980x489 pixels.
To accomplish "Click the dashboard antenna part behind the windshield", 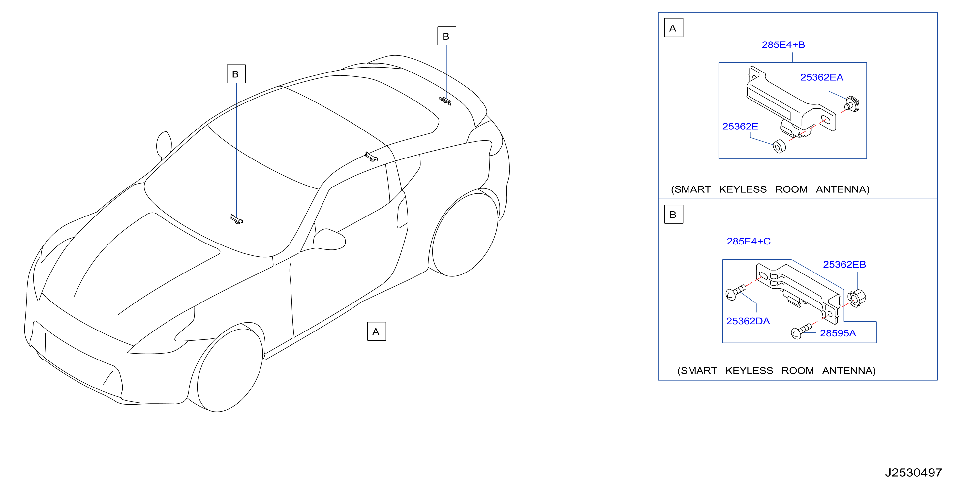I will (237, 219).
